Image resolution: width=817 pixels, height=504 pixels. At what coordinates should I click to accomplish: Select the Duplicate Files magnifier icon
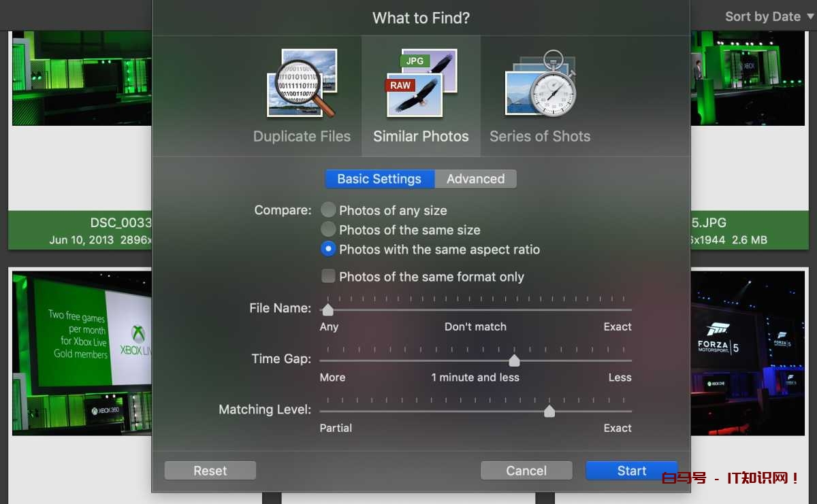[302, 84]
